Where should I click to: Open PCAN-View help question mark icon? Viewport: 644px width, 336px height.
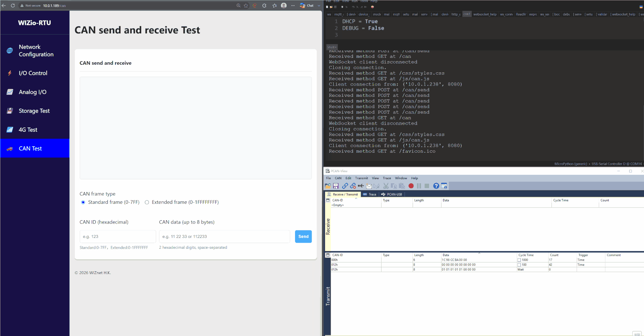(436, 186)
